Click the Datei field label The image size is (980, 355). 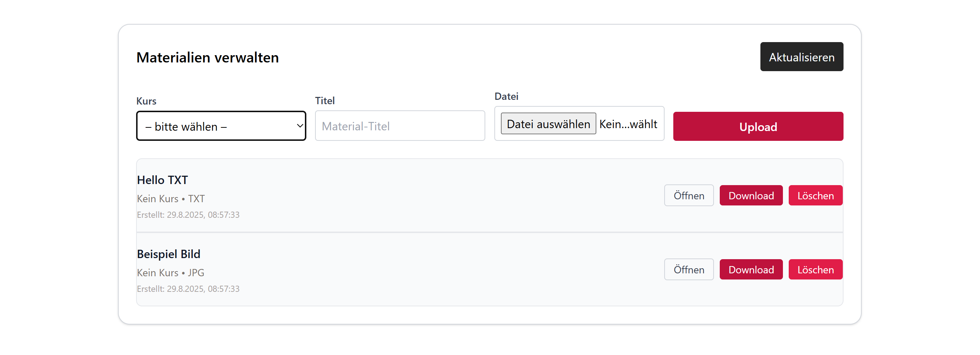coord(506,96)
